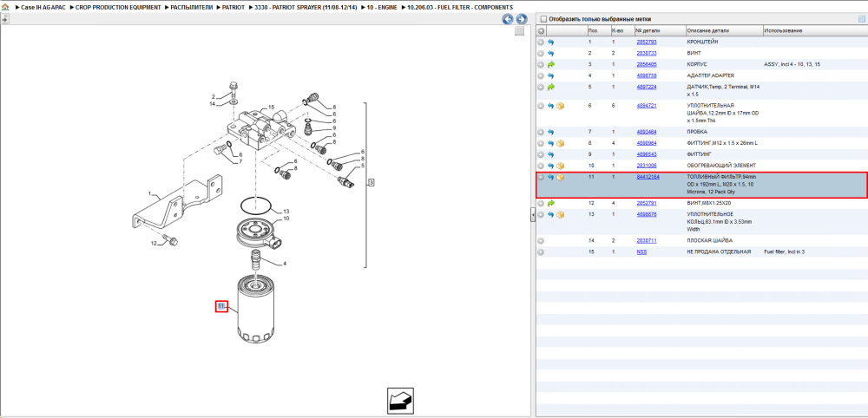Click blue arrow icon for part 4898876

click(550, 214)
